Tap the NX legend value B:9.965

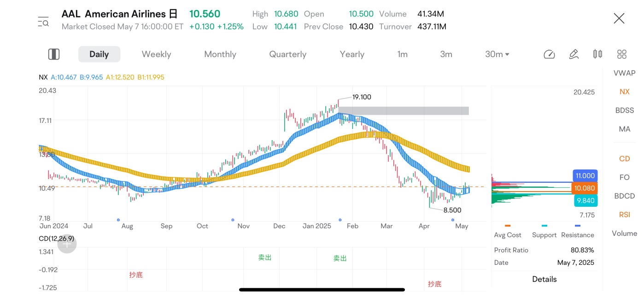click(91, 77)
